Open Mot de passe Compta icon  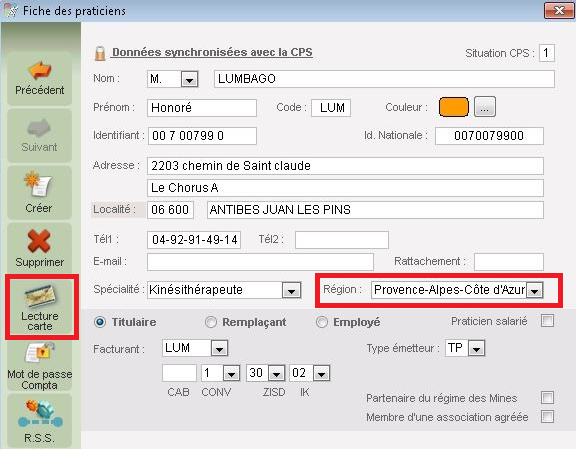click(x=39, y=353)
